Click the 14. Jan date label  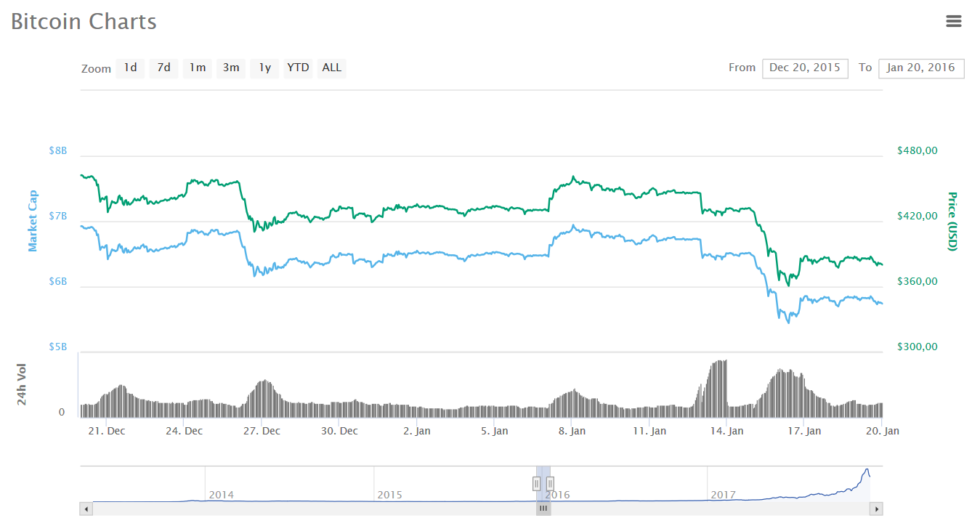click(x=726, y=431)
